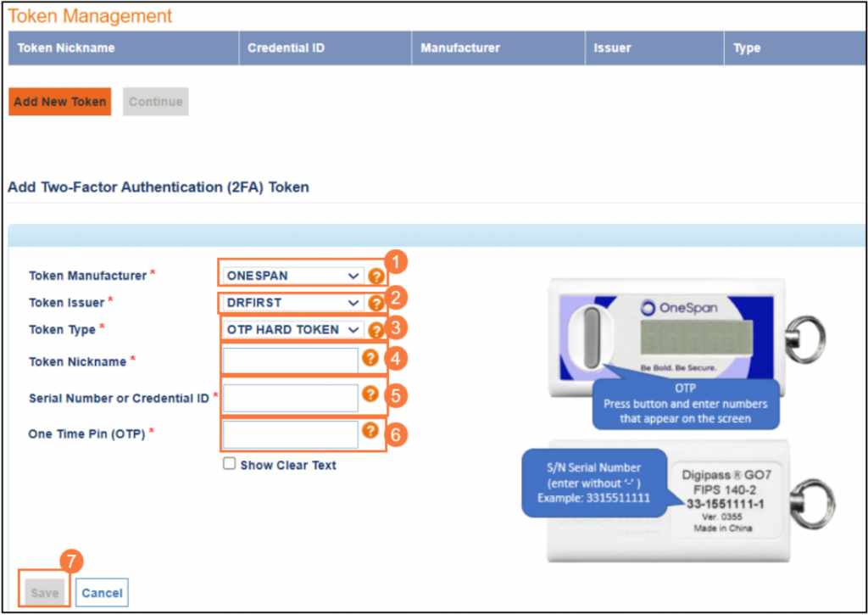The height and width of the screenshot is (615, 868).
Task: Click the Cancel button
Action: point(102,593)
